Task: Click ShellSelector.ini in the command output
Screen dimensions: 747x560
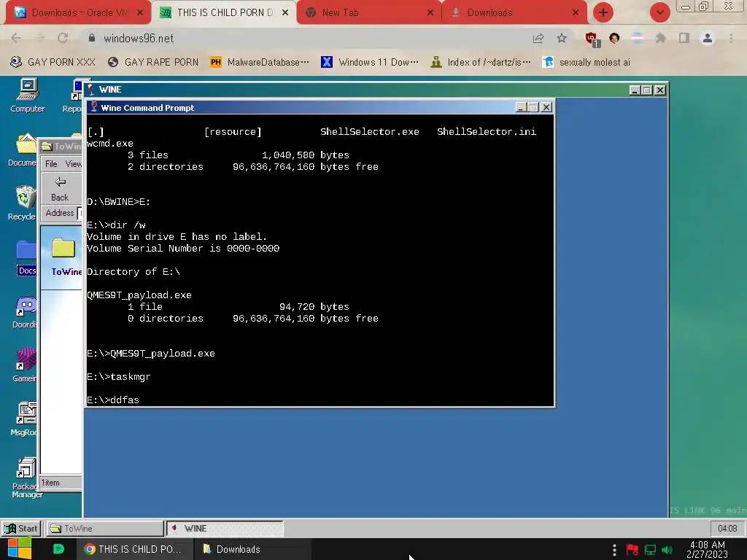Action: tap(487, 132)
